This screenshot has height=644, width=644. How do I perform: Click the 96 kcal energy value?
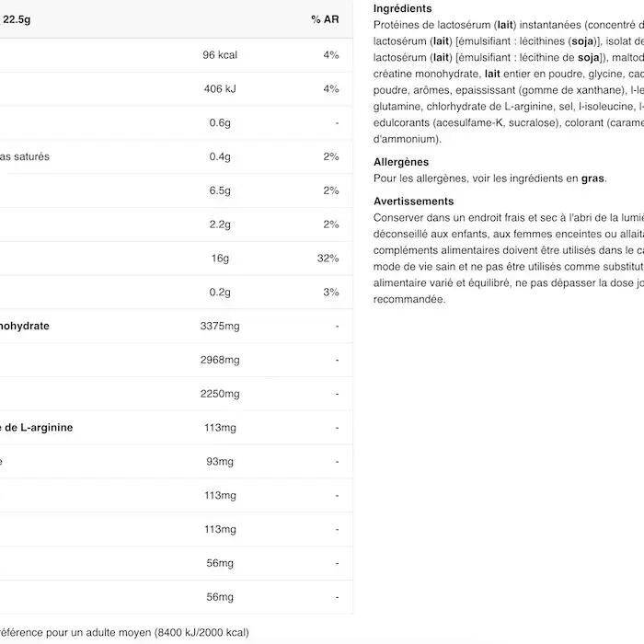point(220,55)
